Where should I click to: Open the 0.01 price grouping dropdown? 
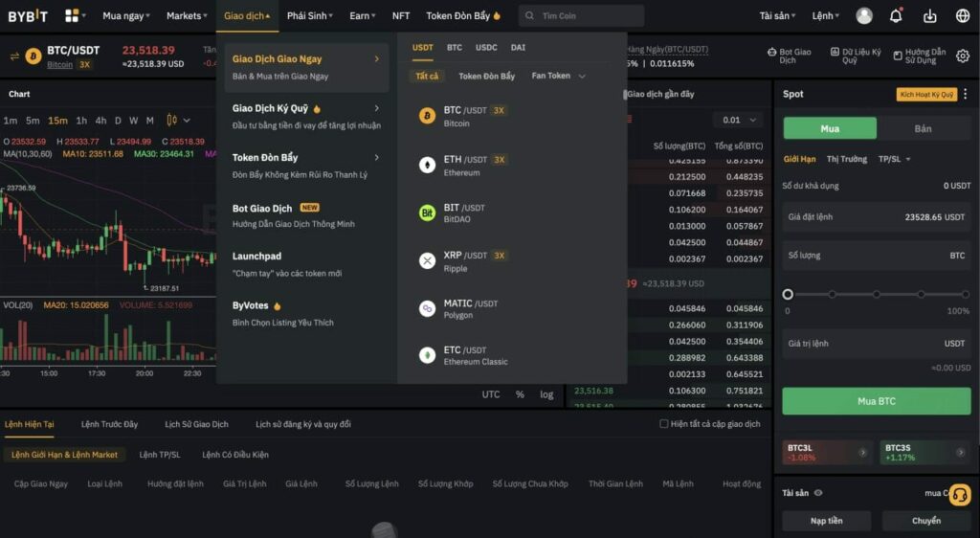coord(738,120)
